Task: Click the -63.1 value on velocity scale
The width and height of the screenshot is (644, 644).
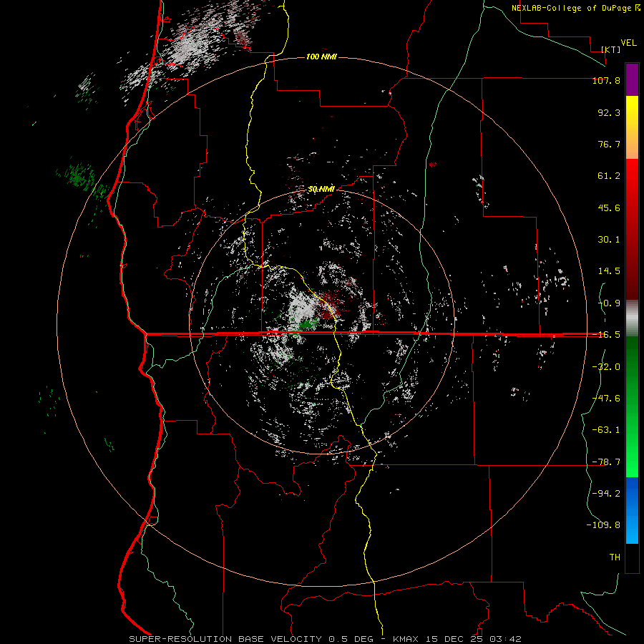Action: (x=606, y=430)
